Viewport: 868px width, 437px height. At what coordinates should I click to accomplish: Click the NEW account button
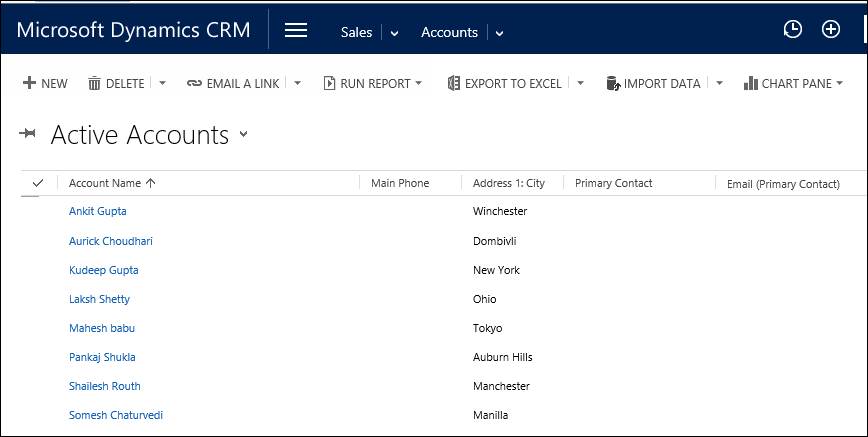(45, 84)
